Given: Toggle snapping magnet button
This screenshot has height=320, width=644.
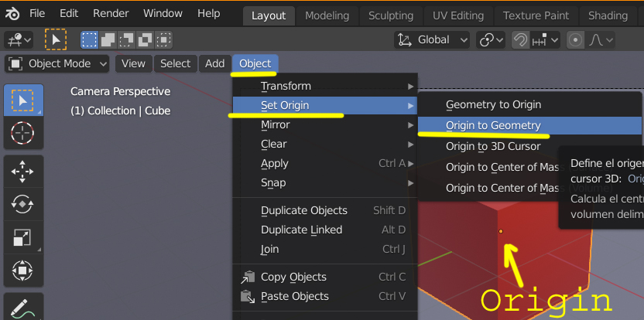Looking at the screenshot, I should pyautogui.click(x=522, y=39).
